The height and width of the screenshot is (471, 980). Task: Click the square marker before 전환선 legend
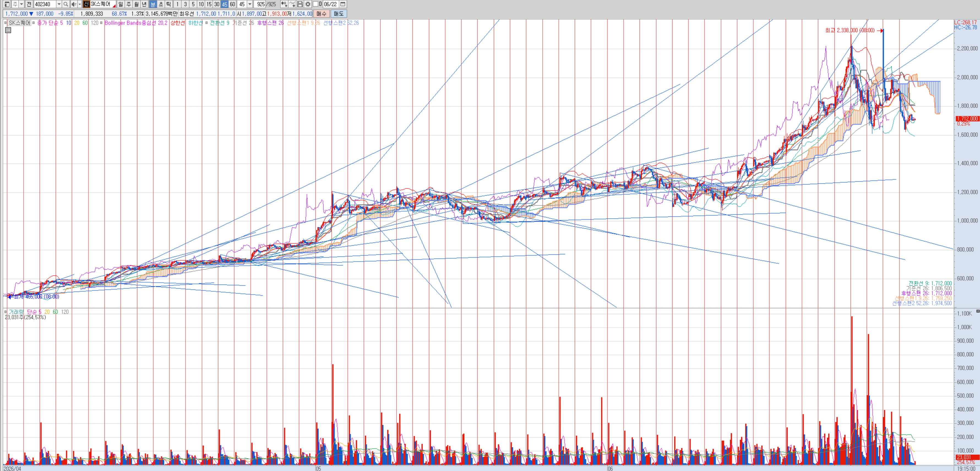[206, 23]
